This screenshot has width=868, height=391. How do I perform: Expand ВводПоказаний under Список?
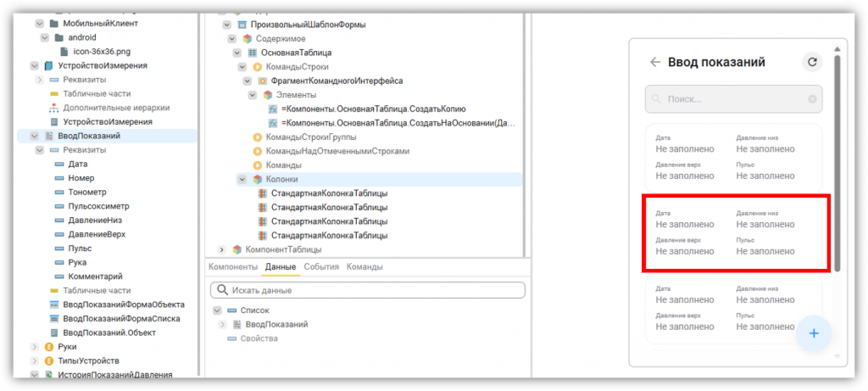(x=222, y=325)
